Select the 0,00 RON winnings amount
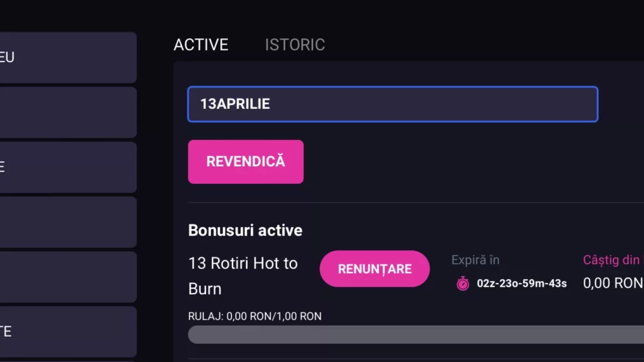 613,283
